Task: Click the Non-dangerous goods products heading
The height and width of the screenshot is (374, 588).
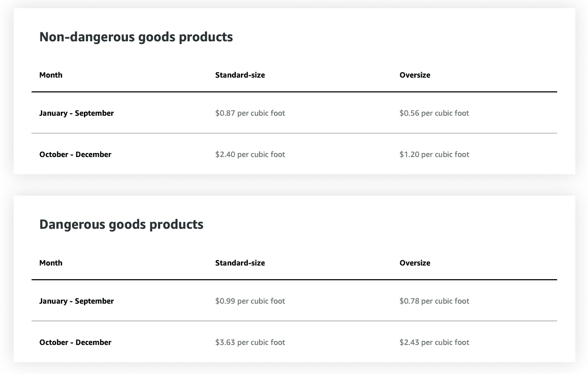Action: [x=136, y=37]
